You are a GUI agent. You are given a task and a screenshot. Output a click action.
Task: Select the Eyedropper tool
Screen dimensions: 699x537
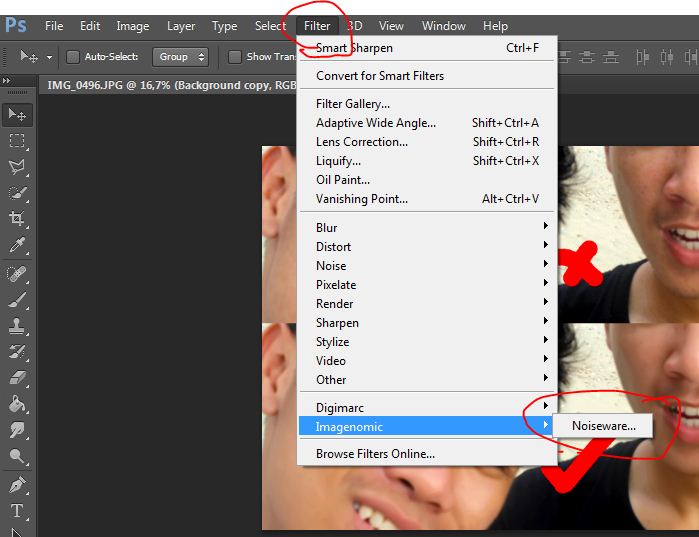pyautogui.click(x=17, y=245)
